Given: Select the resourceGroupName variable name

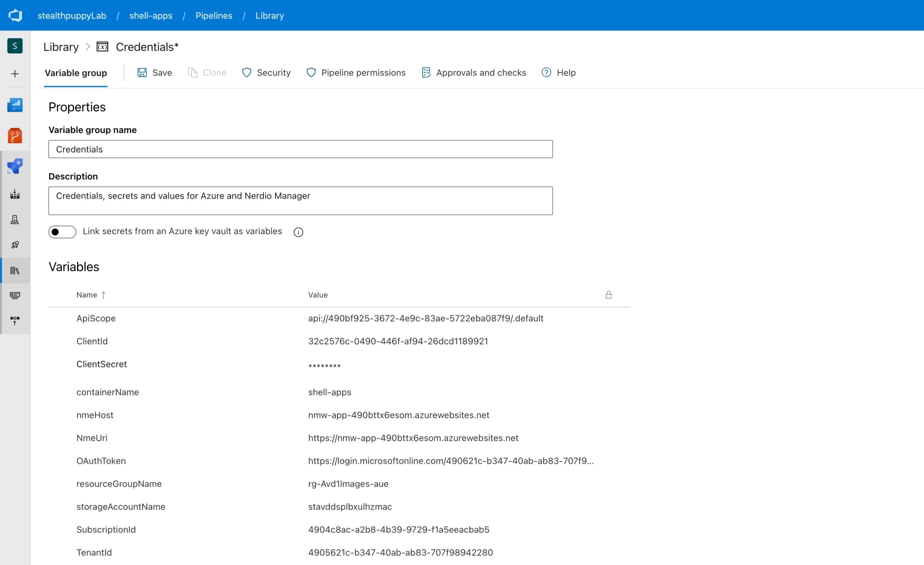Looking at the screenshot, I should (x=119, y=484).
